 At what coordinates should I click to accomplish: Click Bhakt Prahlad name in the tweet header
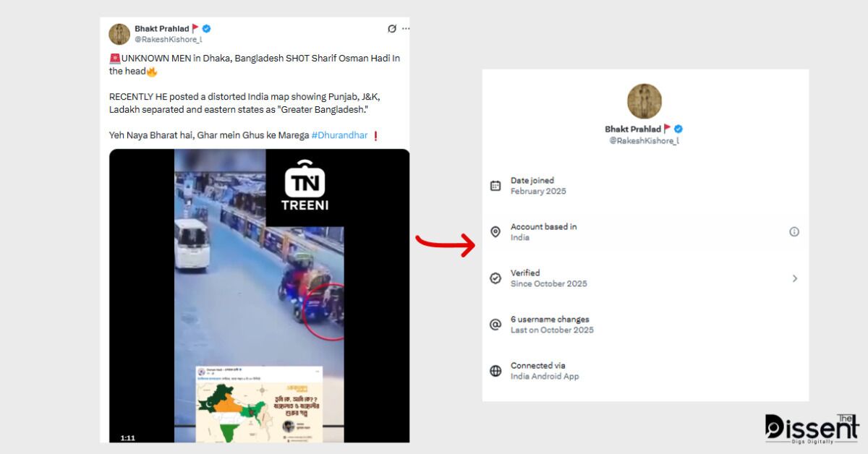(x=162, y=29)
